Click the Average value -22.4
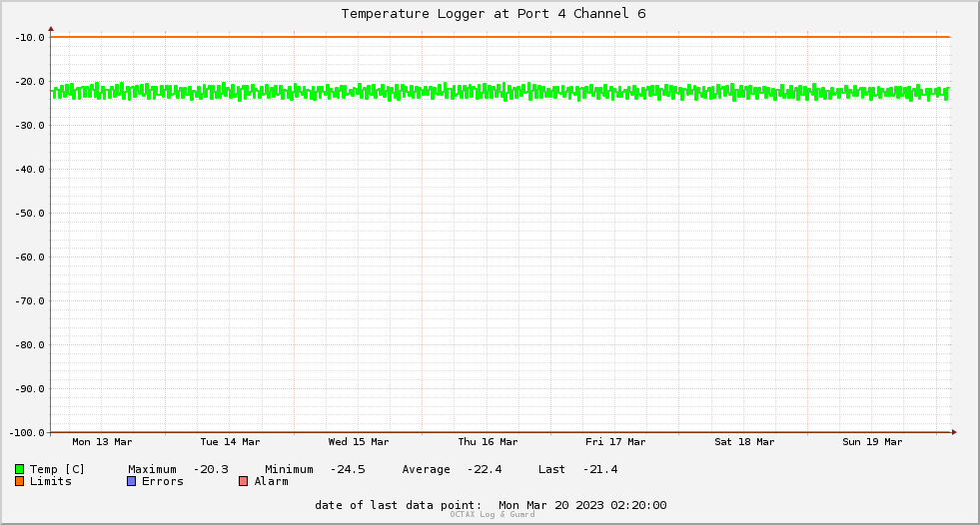 (x=485, y=469)
